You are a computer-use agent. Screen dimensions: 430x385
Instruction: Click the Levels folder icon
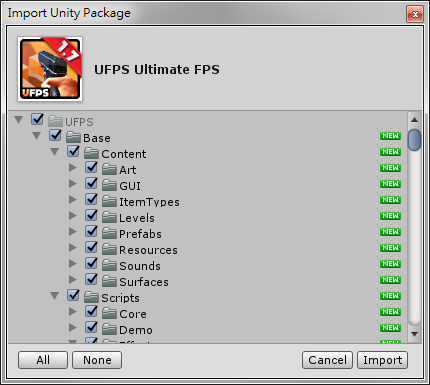click(x=109, y=217)
